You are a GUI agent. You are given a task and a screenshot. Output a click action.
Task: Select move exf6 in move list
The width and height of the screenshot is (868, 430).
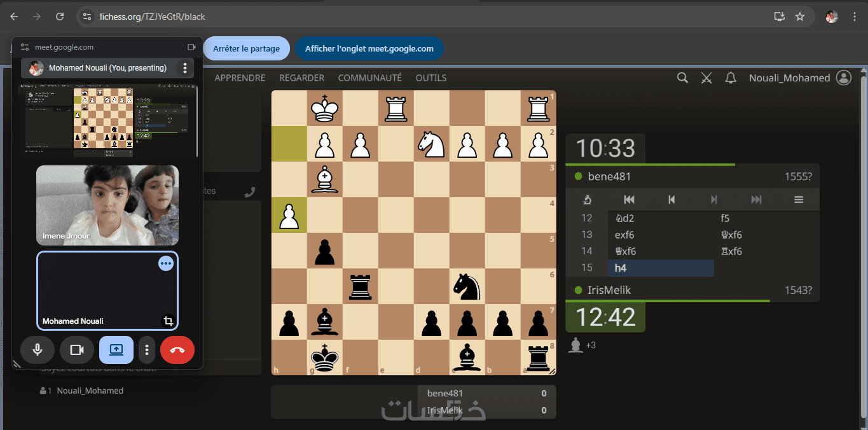click(x=661, y=235)
